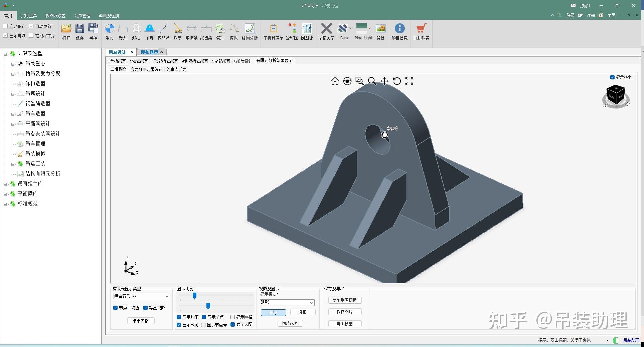
Task: Click the upper 显示比例 slider handle
Action: coord(194,296)
